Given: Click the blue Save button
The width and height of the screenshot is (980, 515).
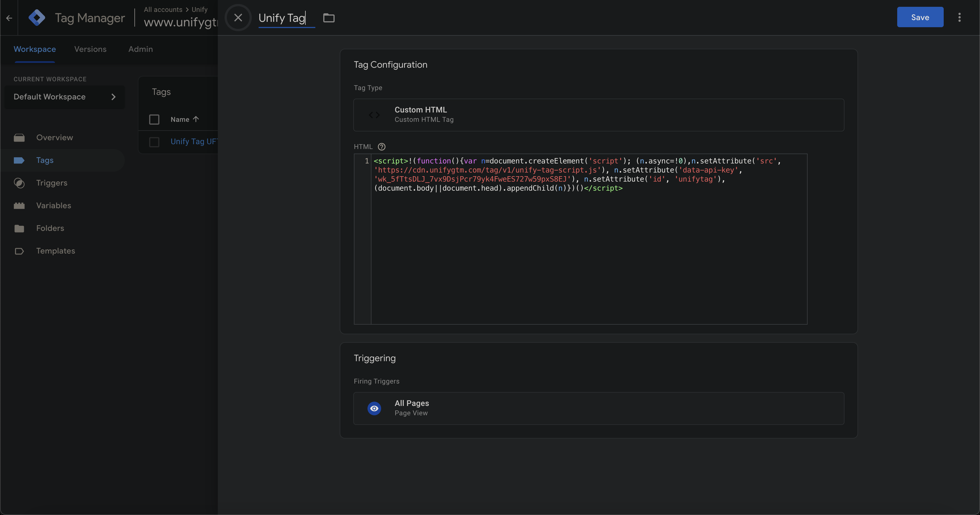Looking at the screenshot, I should [920, 17].
